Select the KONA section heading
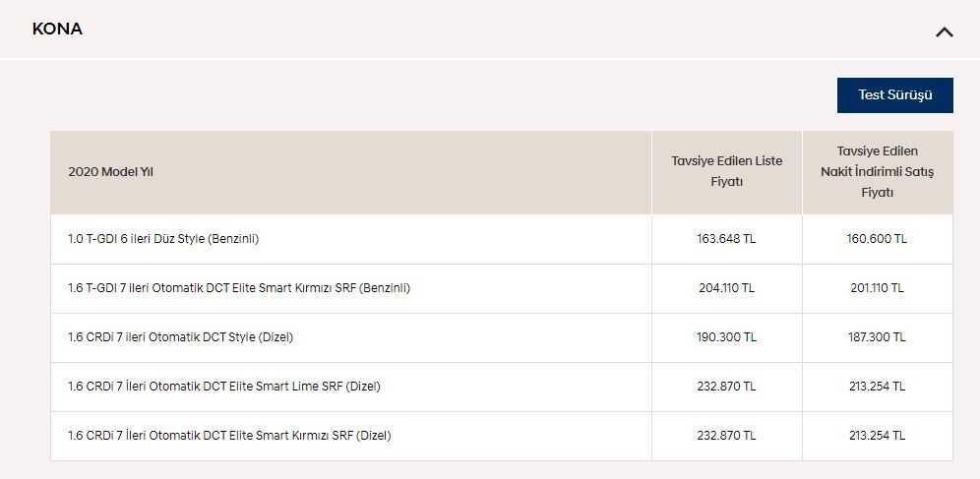Viewport: 980px width, 479px height. point(57,30)
